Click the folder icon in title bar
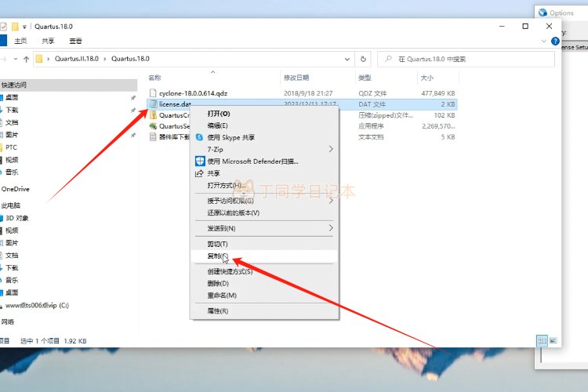The width and height of the screenshot is (588, 392). click(15, 27)
